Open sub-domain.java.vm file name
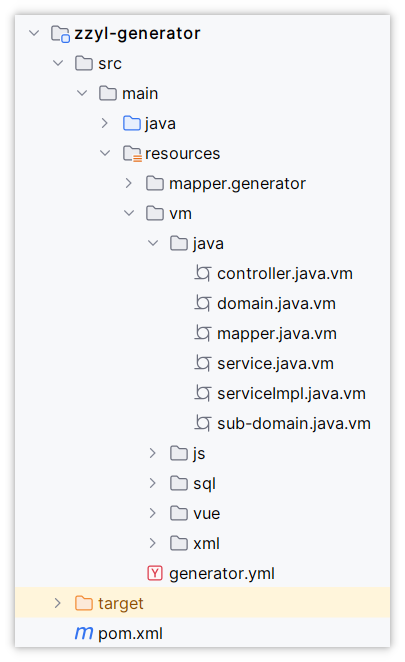This screenshot has width=405, height=662. tap(294, 424)
